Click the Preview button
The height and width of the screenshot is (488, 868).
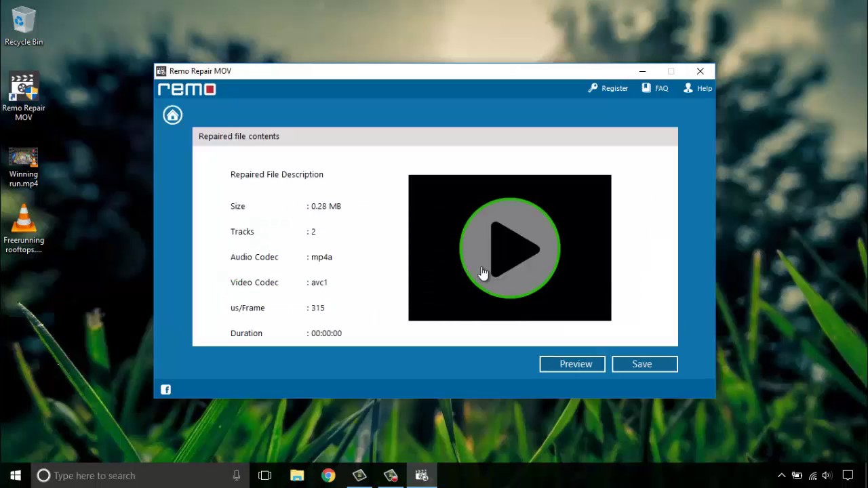point(572,364)
